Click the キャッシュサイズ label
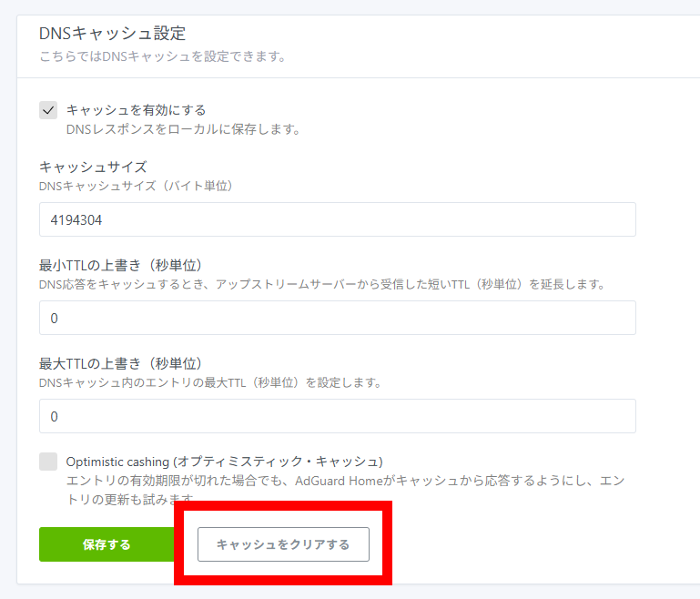This screenshot has height=599, width=700. point(93,167)
